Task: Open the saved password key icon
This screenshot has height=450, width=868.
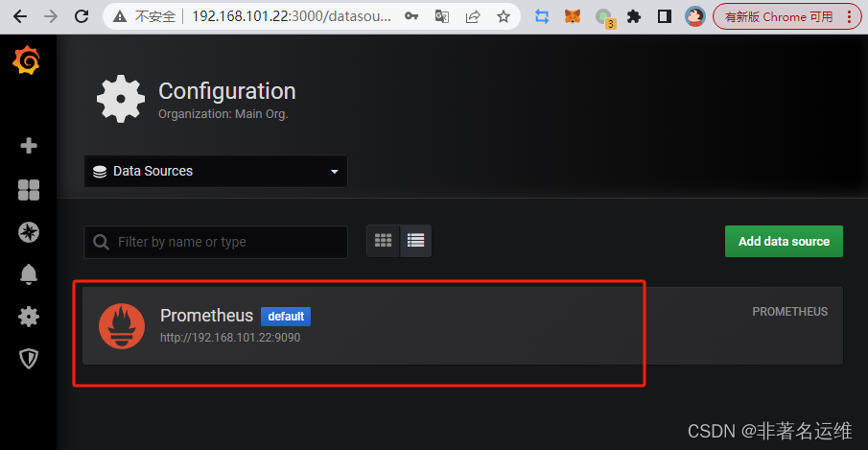Action: 411,16
